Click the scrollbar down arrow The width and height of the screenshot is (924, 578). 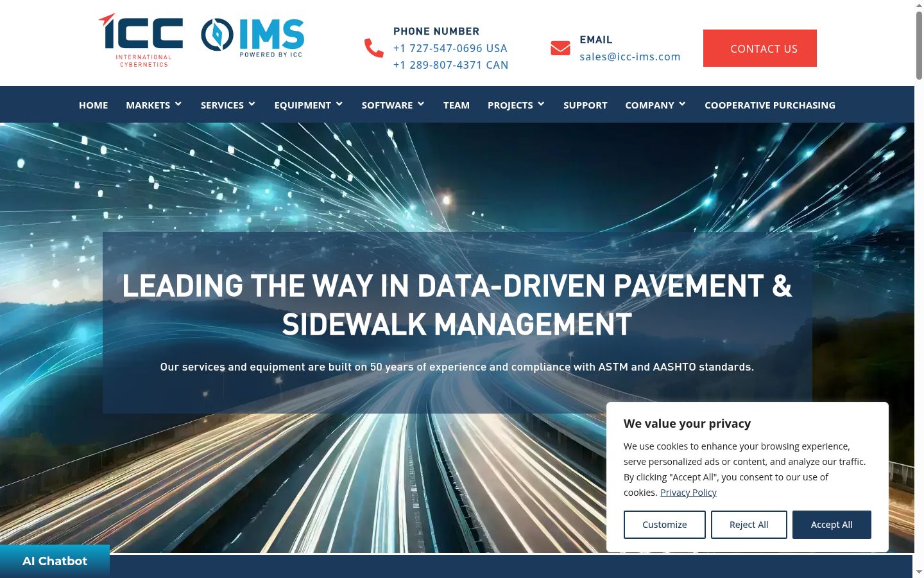tap(919, 572)
